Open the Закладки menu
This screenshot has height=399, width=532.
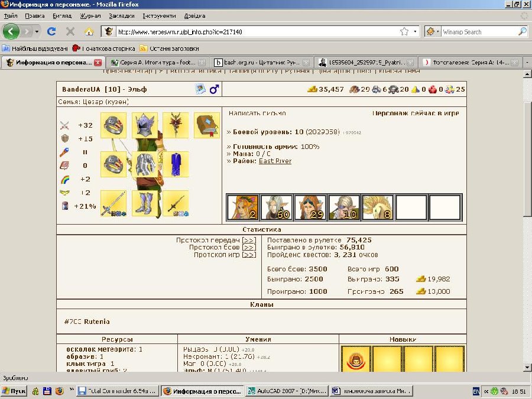point(121,15)
